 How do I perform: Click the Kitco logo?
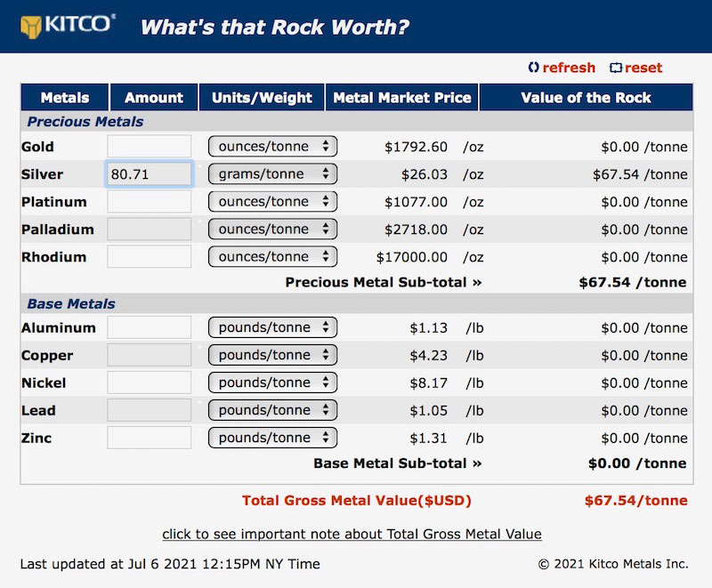click(x=68, y=26)
